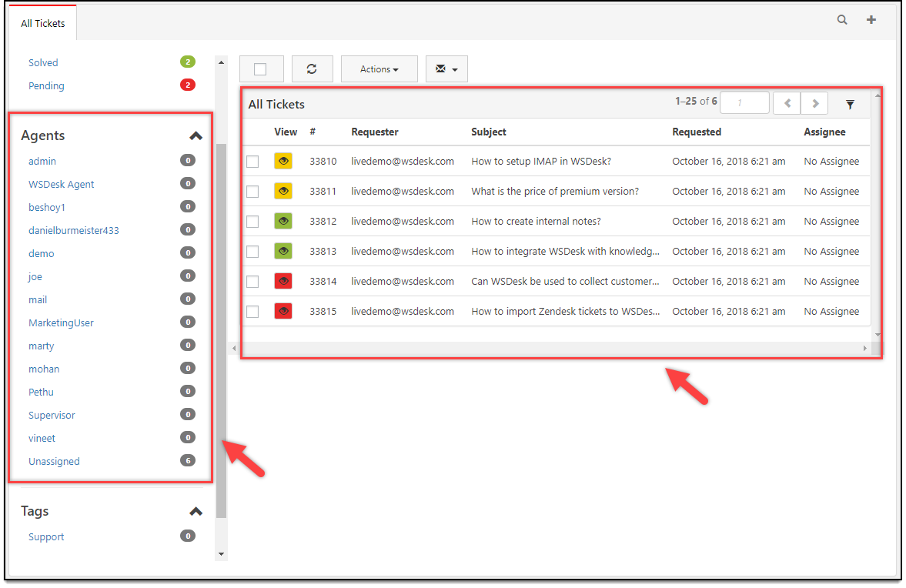Filter by Solved tickets
This screenshot has width=906, height=588.
(43, 62)
